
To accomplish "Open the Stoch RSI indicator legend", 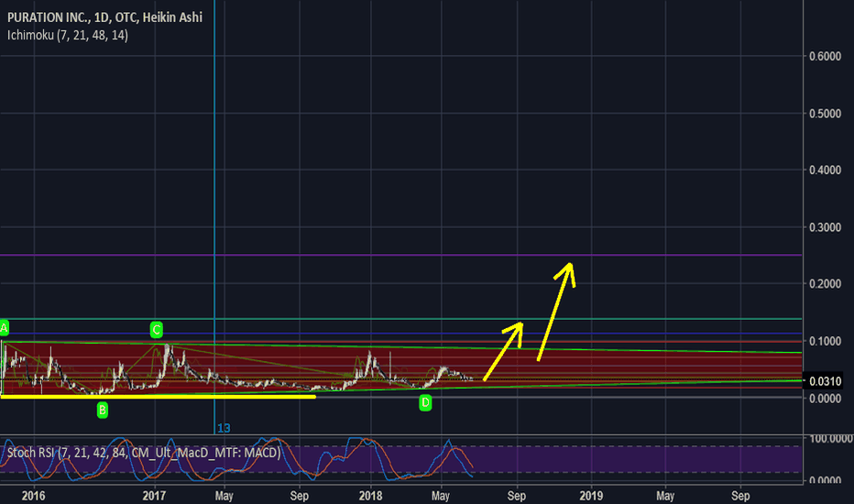I will tap(144, 453).
